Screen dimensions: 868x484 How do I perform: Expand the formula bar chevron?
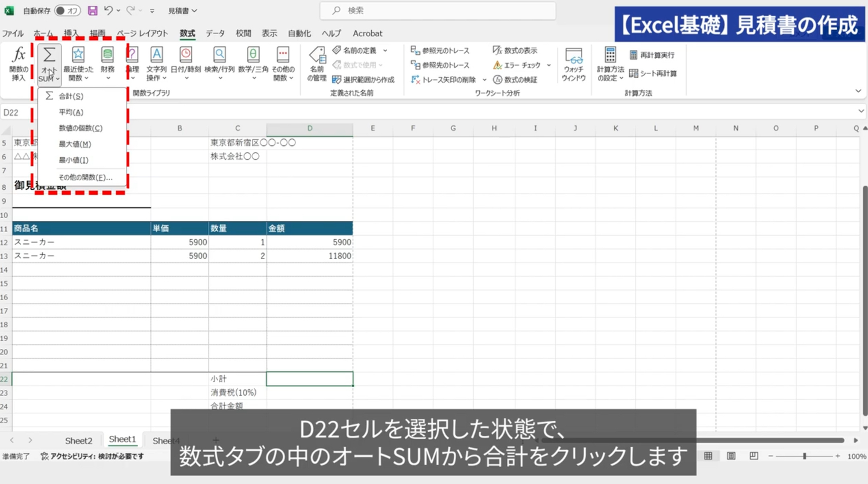pos(861,112)
